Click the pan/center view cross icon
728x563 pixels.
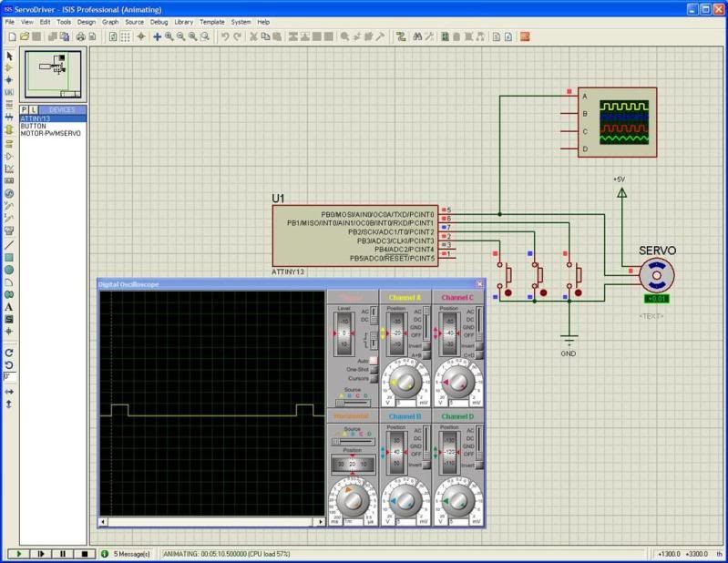pos(158,36)
